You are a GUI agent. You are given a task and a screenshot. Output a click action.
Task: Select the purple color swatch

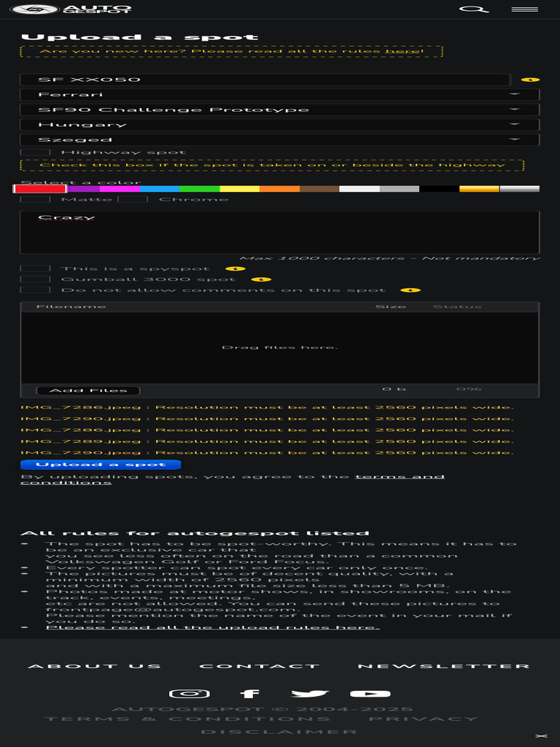(x=83, y=189)
